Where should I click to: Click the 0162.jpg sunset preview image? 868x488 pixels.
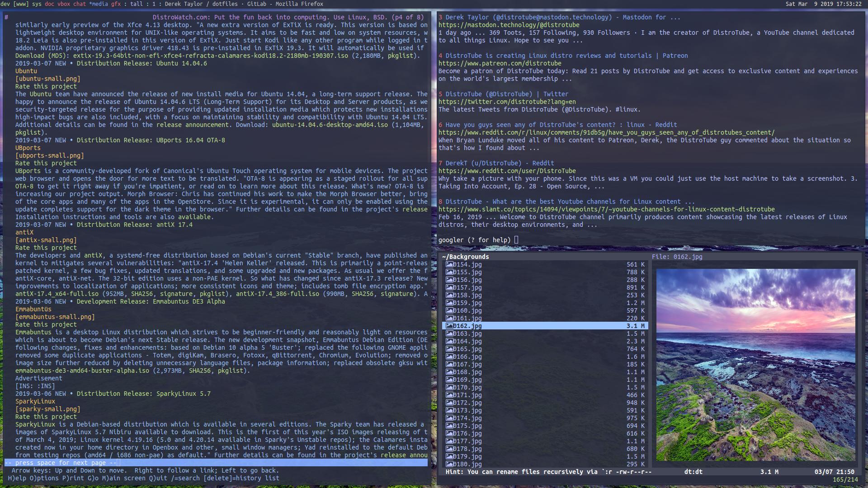point(755,365)
